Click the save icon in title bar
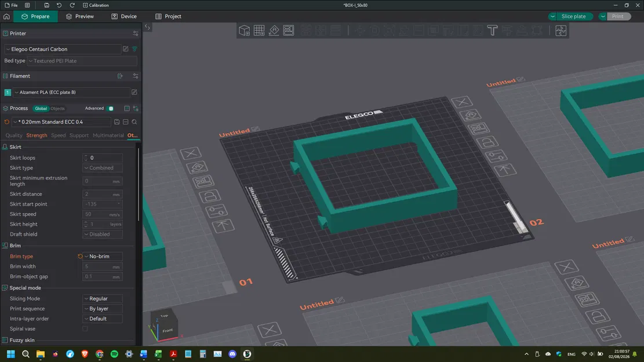 tap(46, 5)
